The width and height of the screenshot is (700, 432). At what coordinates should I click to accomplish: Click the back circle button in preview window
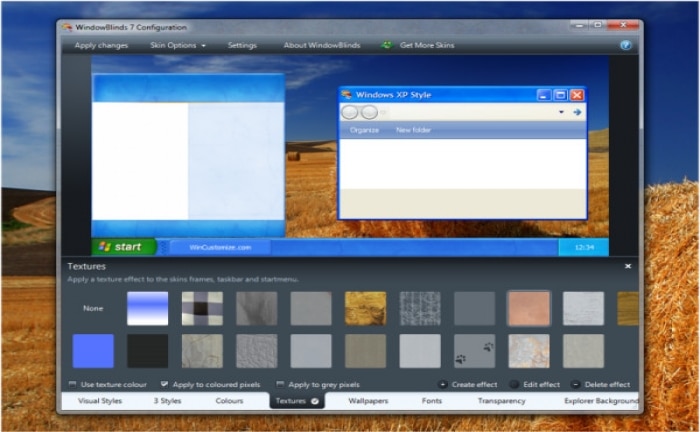click(x=350, y=112)
